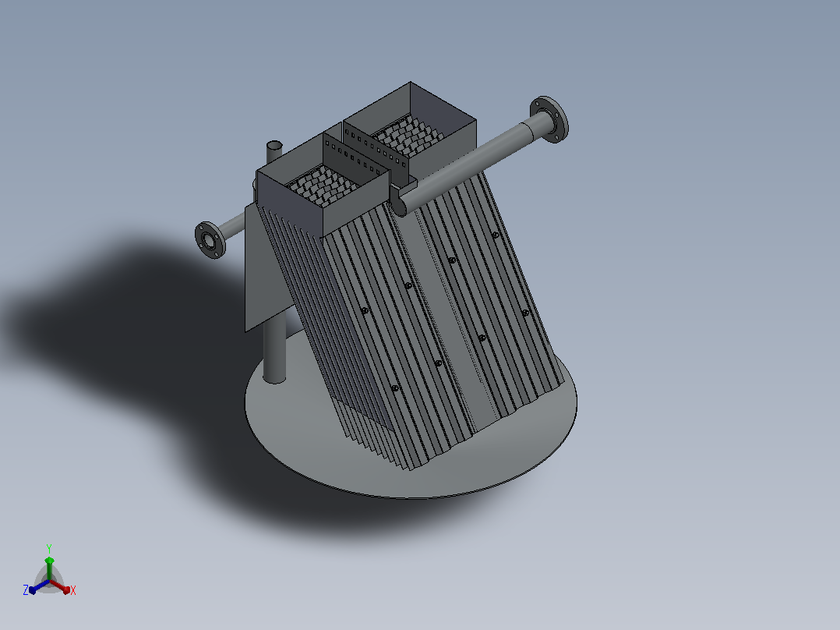The width and height of the screenshot is (840, 630).
Task: Select the 'Z' label on the orientation triad
Action: click(26, 589)
